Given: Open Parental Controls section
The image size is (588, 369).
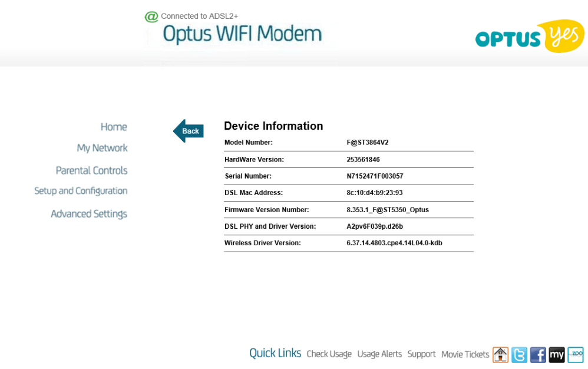Looking at the screenshot, I should pos(91,170).
